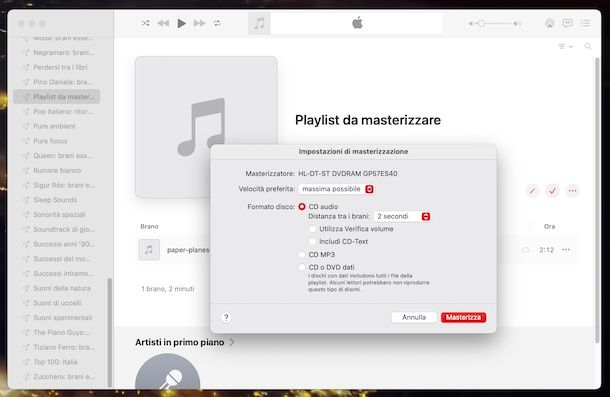Image resolution: width=610 pixels, height=397 pixels.
Task: Click the main content vertical scrollbar
Action: [597, 200]
